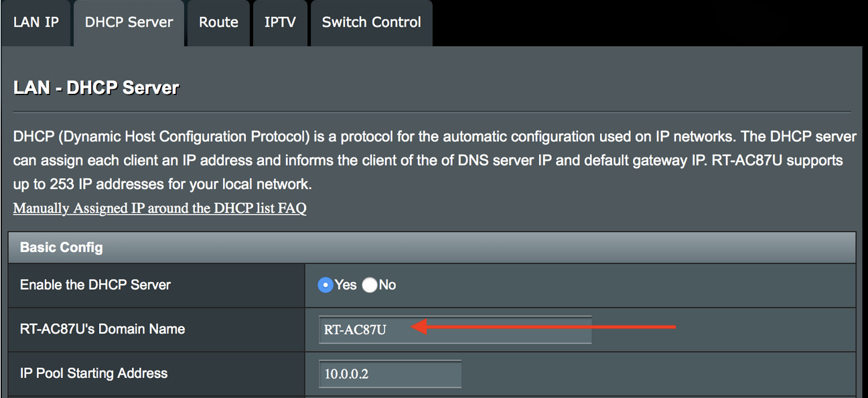Click the domain name text box showing RT-AC87U
This screenshot has width=868, height=398.
tap(454, 329)
